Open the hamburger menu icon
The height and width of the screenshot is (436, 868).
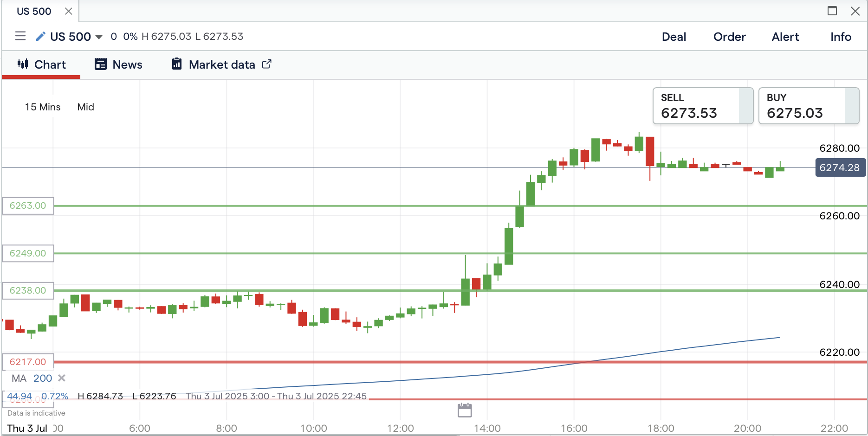click(20, 36)
